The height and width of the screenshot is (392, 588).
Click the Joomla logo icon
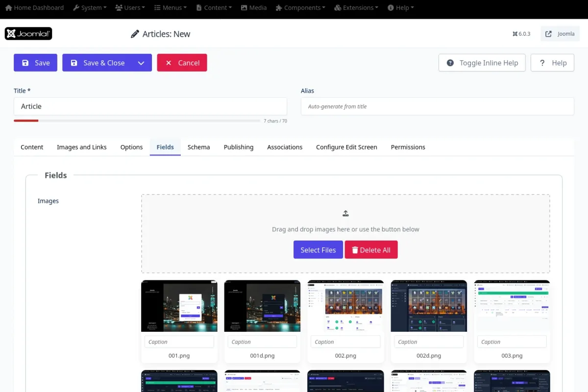[x=28, y=34]
